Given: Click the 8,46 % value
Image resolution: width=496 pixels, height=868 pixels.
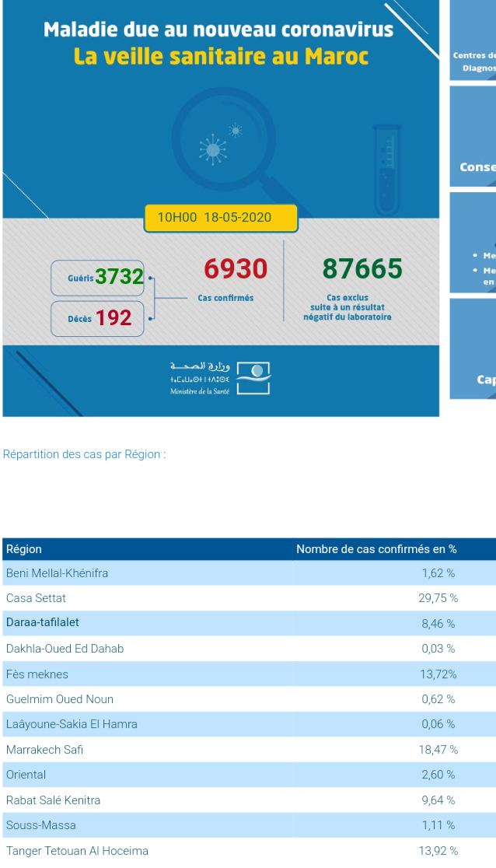Looking at the screenshot, I should tap(438, 624).
